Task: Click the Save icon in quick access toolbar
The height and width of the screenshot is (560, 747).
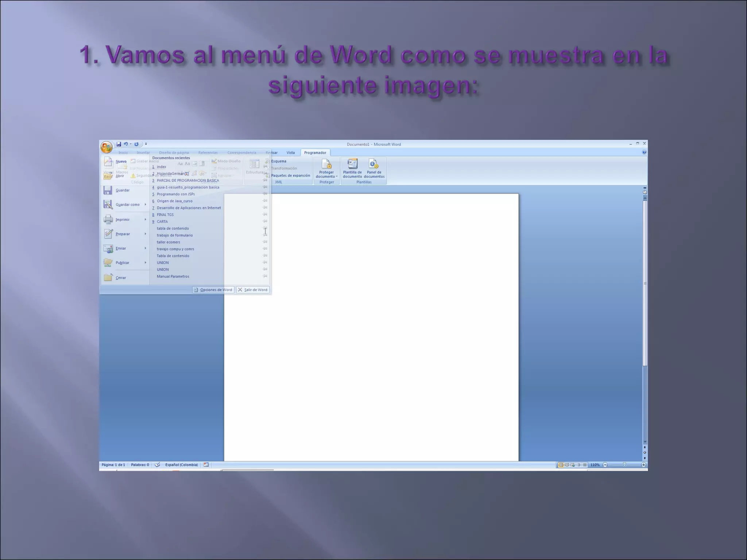Action: [x=119, y=144]
